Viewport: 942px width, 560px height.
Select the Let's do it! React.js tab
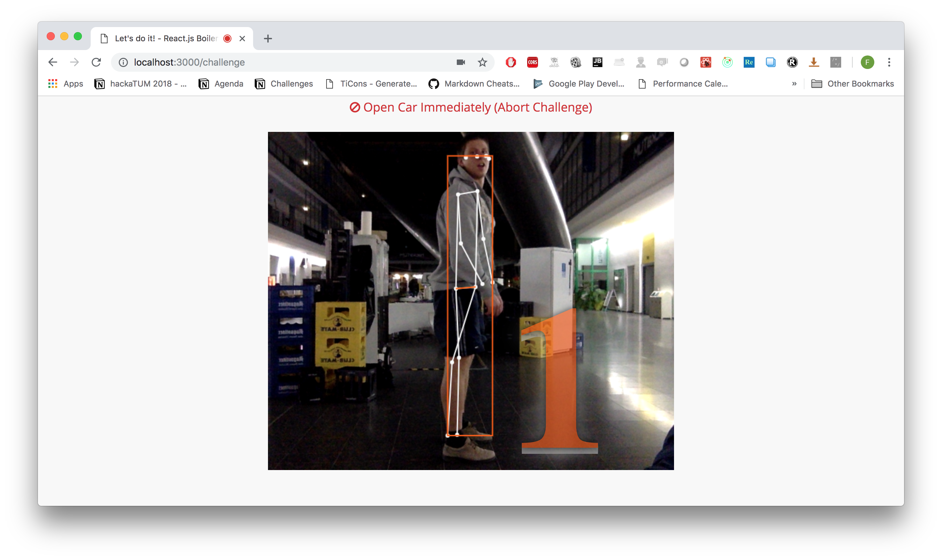click(x=166, y=39)
